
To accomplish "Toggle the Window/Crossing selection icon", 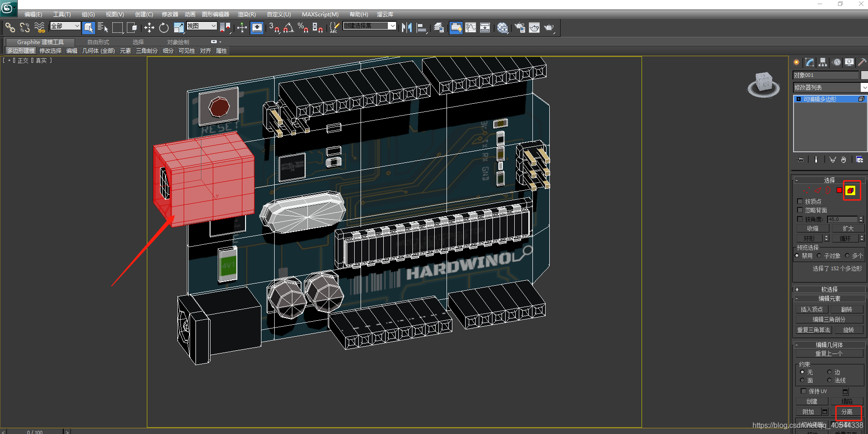I will coord(132,28).
